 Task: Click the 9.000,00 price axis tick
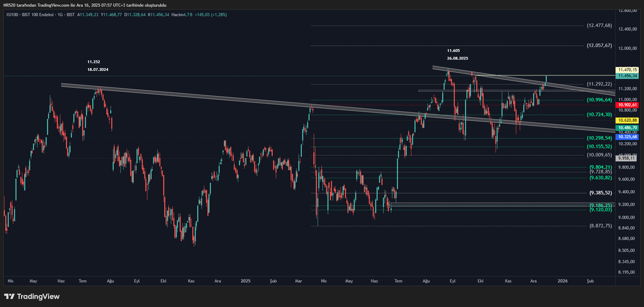coord(627,217)
